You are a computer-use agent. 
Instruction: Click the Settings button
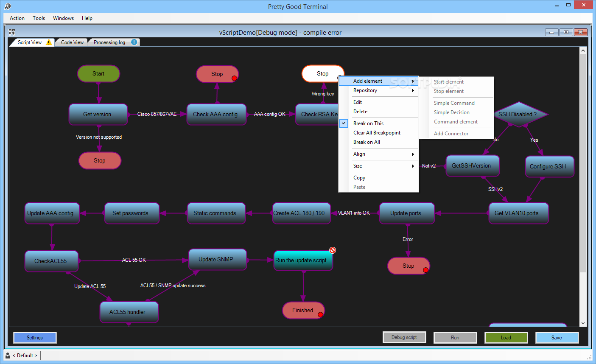[35, 338]
